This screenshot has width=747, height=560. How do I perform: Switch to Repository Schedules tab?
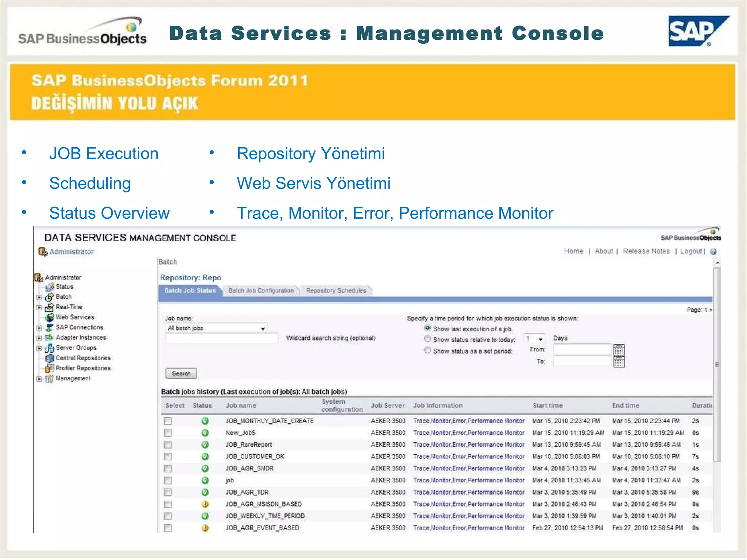pyautogui.click(x=336, y=291)
